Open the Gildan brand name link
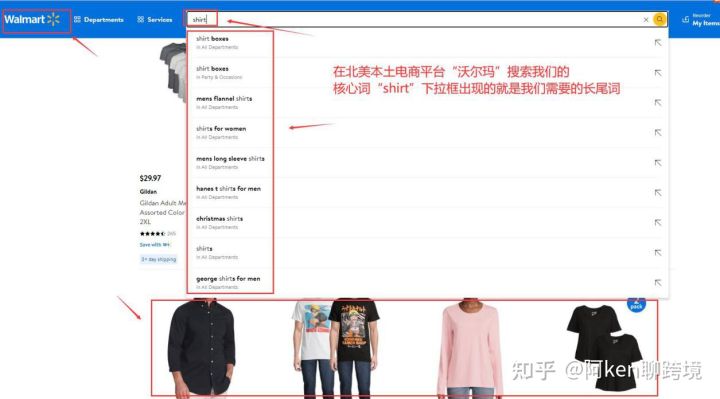 pyautogui.click(x=148, y=191)
